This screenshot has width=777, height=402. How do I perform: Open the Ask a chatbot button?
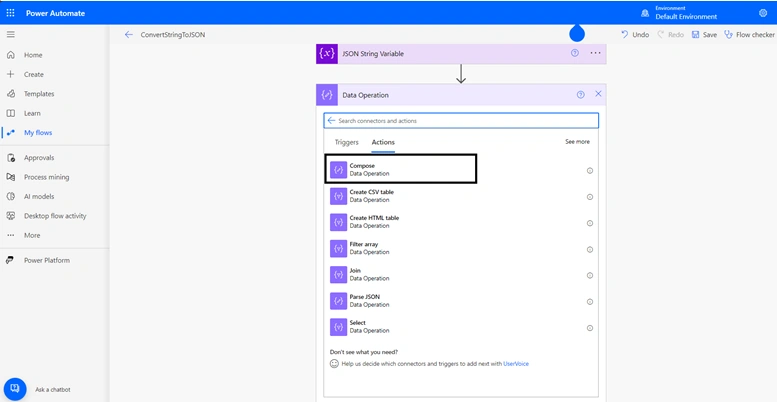point(15,389)
